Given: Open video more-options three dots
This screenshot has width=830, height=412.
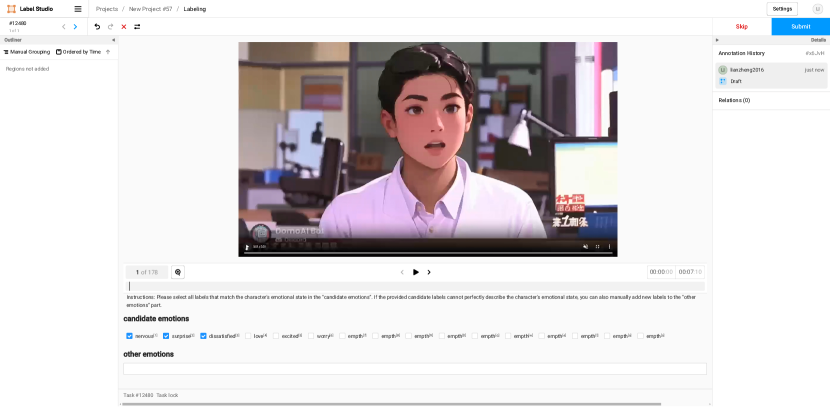Looking at the screenshot, I should pyautogui.click(x=609, y=247).
